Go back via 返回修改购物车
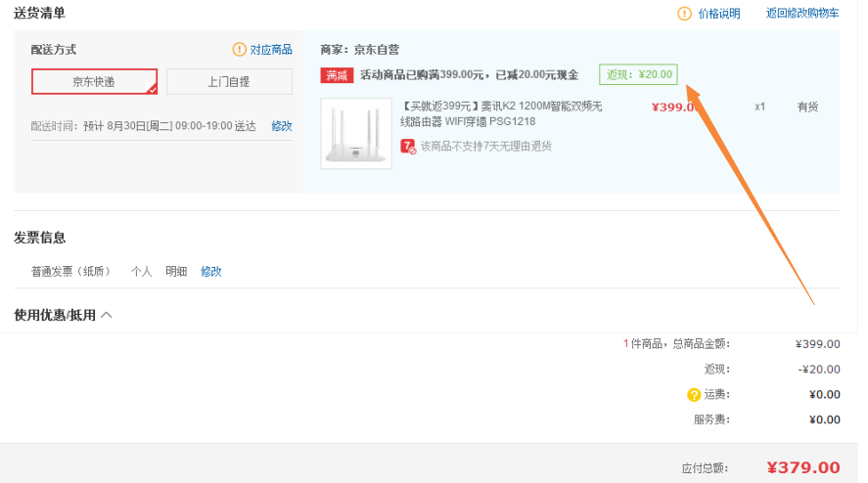 [801, 14]
